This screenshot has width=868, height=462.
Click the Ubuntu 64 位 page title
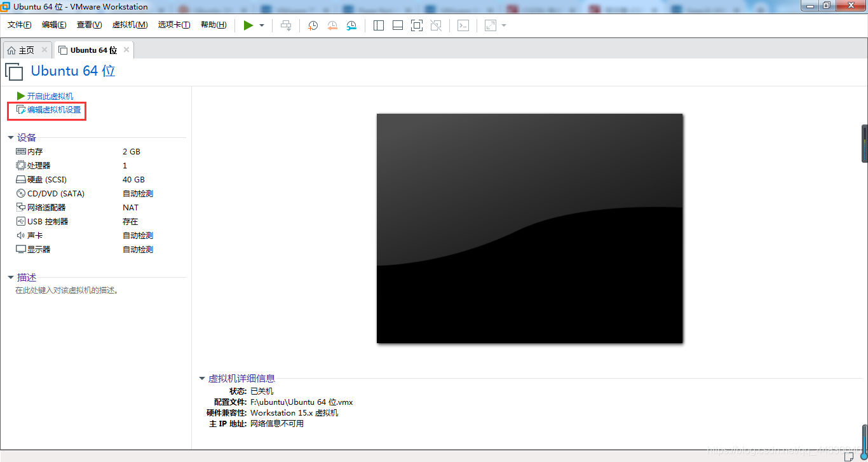coord(73,71)
